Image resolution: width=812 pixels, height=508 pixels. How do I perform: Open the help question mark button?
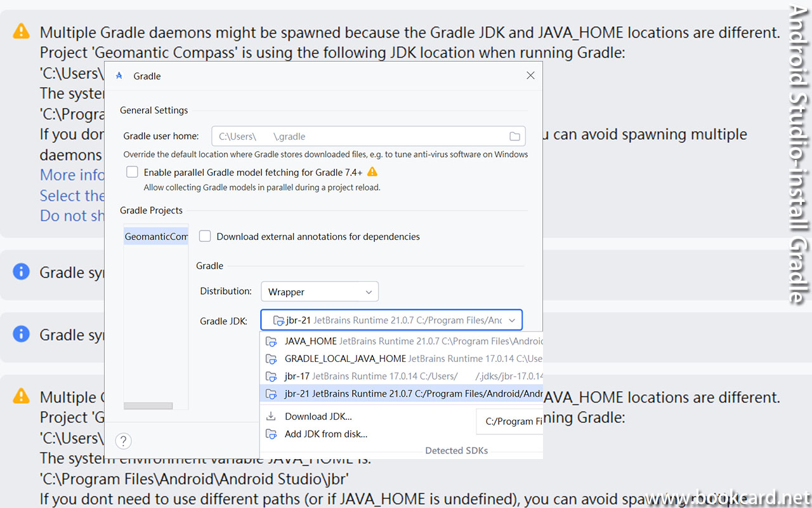[123, 441]
